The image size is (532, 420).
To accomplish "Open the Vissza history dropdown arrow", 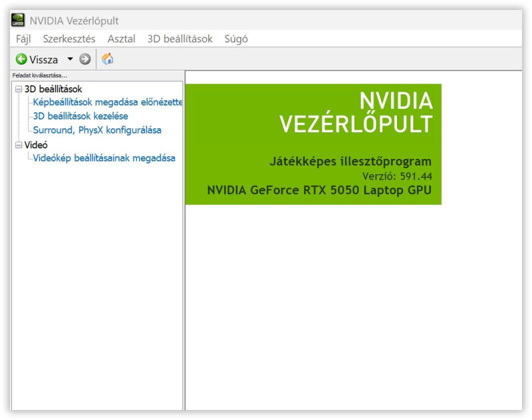I will coord(70,59).
